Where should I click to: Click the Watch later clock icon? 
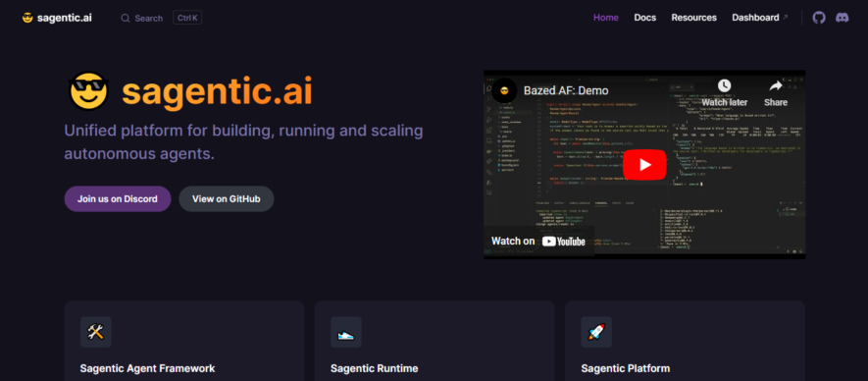click(x=724, y=85)
